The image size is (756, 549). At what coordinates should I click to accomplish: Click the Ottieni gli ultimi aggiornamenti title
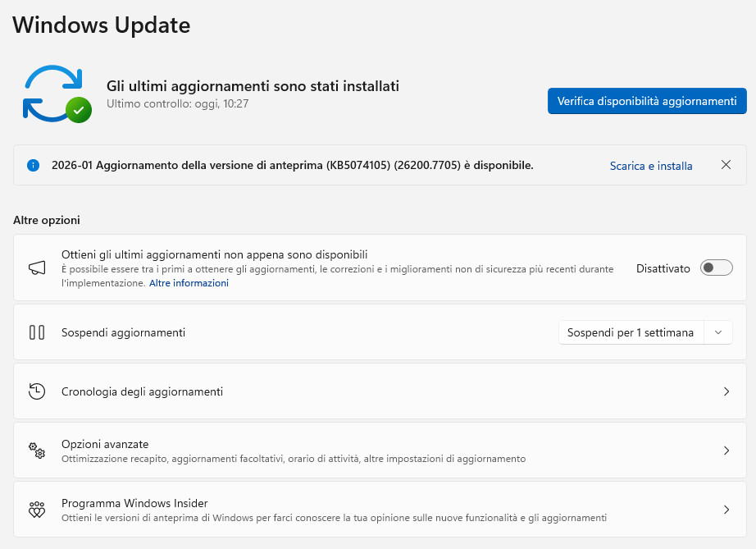[x=215, y=254]
